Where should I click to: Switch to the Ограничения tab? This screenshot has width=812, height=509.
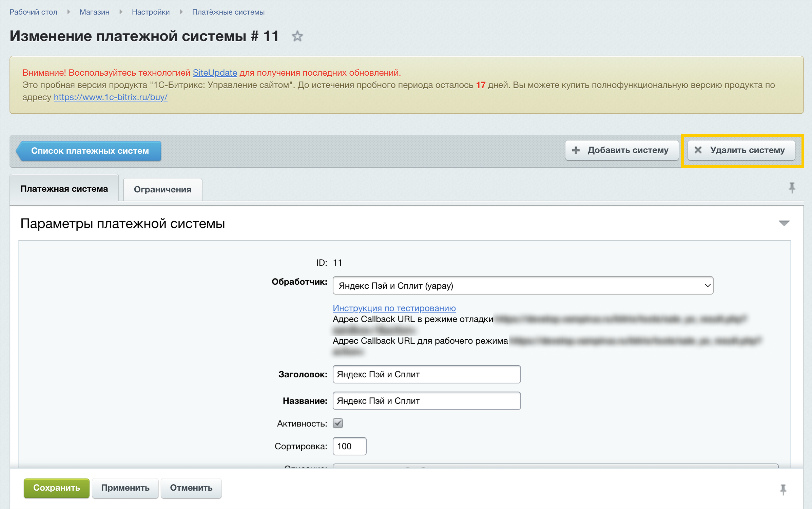click(x=162, y=189)
